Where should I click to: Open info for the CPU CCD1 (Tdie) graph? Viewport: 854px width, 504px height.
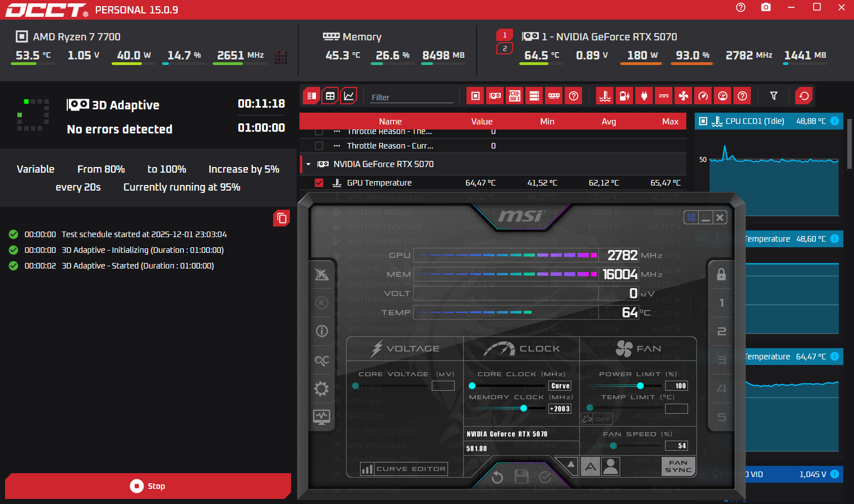pos(834,121)
